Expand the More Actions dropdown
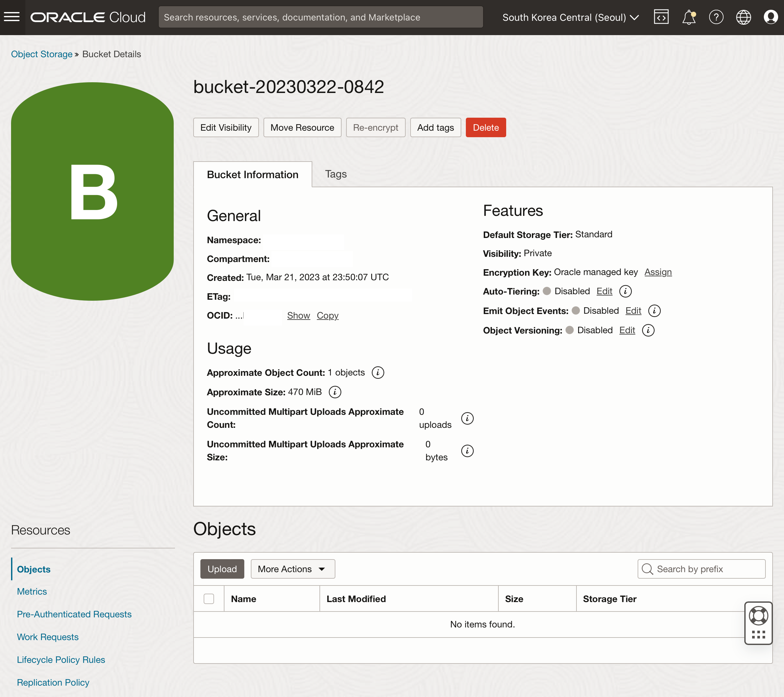Screen dimensions: 784x697 coord(292,569)
